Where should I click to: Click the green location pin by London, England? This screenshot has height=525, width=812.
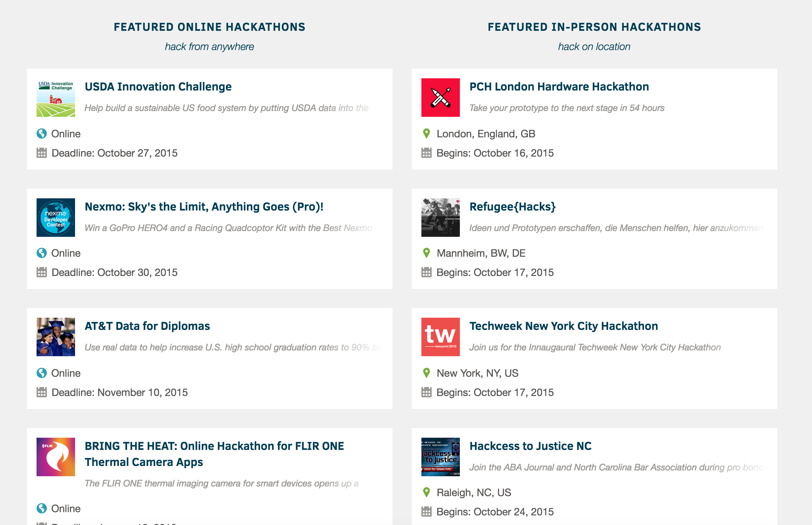tap(426, 133)
